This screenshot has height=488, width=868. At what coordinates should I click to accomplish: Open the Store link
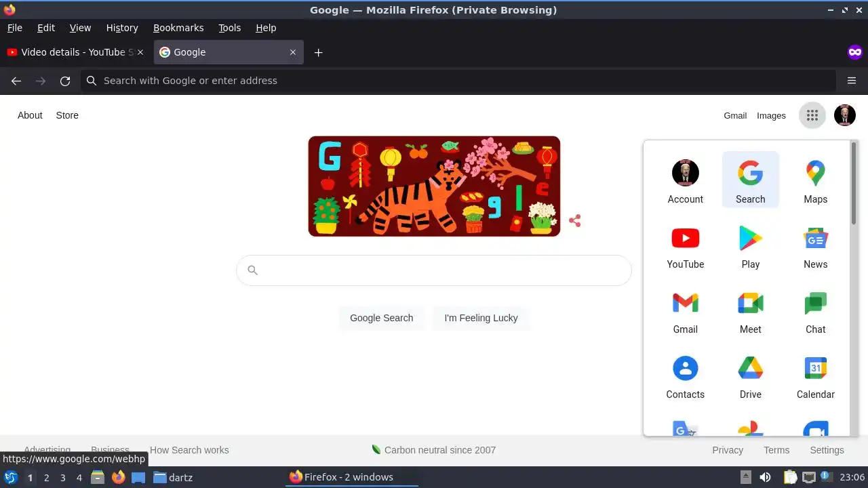[x=67, y=115]
